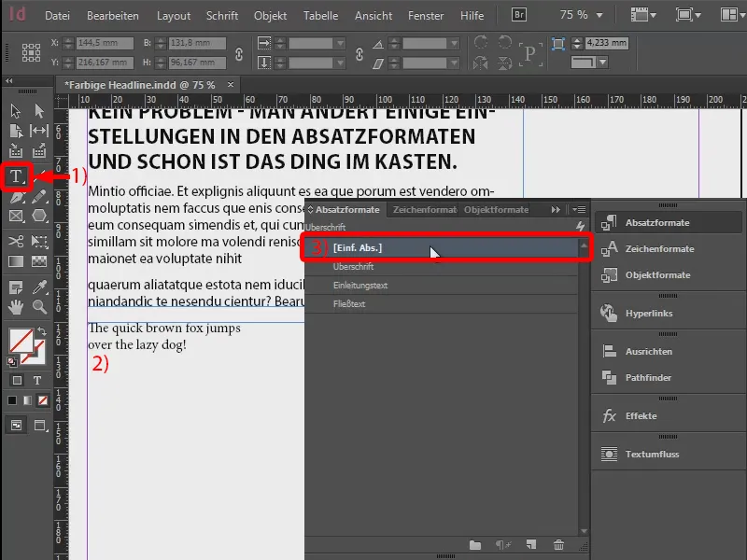Image resolution: width=747 pixels, height=560 pixels.
Task: Open Adobe Bridge via Br button
Action: click(x=519, y=15)
